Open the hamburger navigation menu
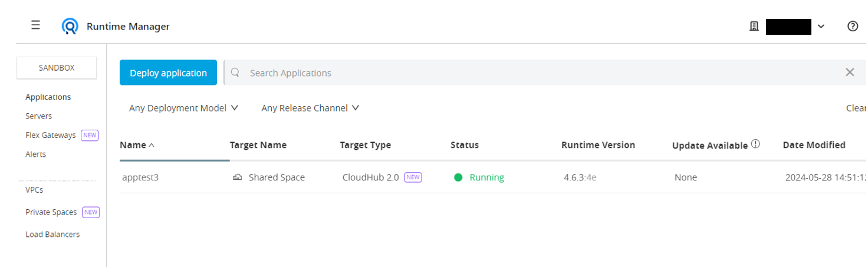Image resolution: width=868 pixels, height=270 pixels. [x=35, y=25]
